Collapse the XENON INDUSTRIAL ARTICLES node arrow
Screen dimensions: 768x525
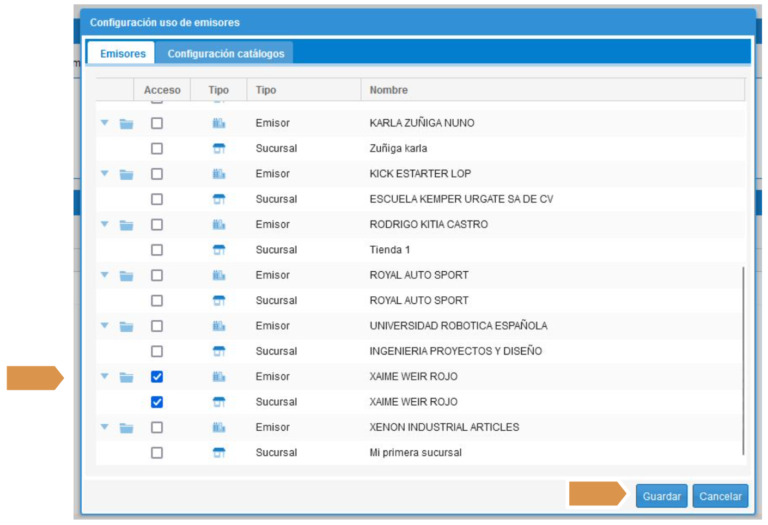tap(104, 428)
